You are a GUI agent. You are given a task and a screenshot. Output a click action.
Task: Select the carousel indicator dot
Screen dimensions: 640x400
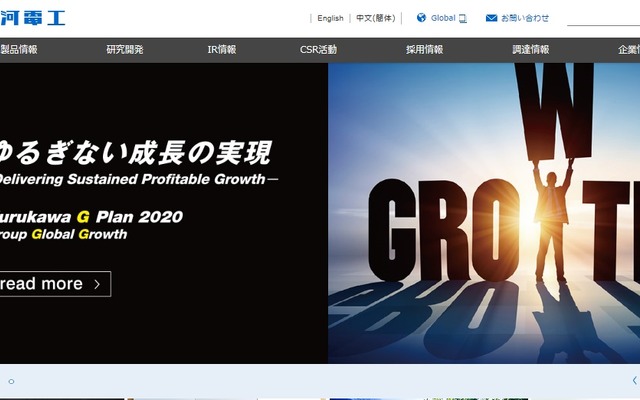coord(11,382)
